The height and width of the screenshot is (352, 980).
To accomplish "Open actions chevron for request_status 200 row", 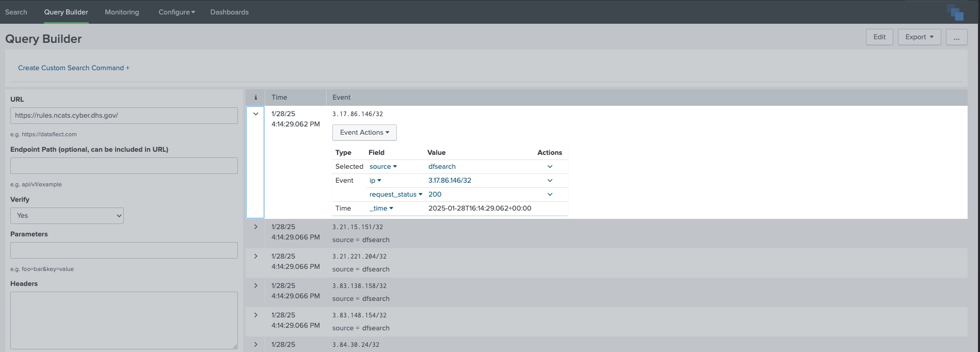I will click(x=550, y=195).
